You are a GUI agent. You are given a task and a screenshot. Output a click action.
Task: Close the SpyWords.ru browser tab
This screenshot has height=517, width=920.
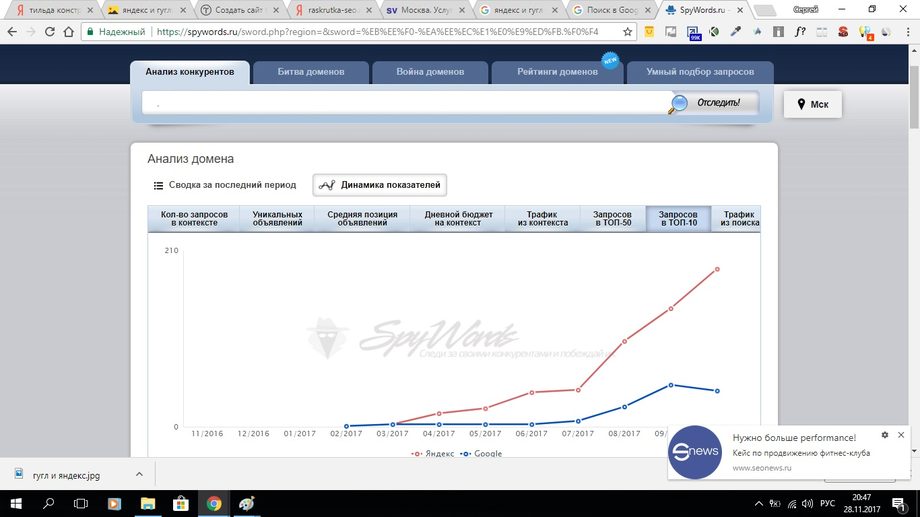740,10
